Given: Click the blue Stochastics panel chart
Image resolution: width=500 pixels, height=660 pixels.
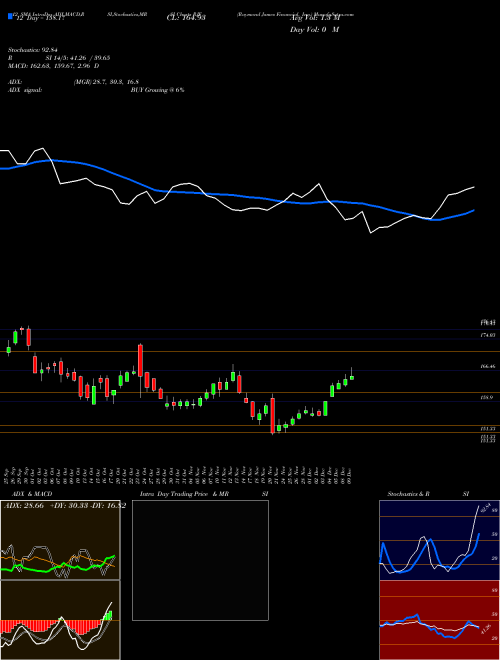Looking at the screenshot, I should pos(439,540).
